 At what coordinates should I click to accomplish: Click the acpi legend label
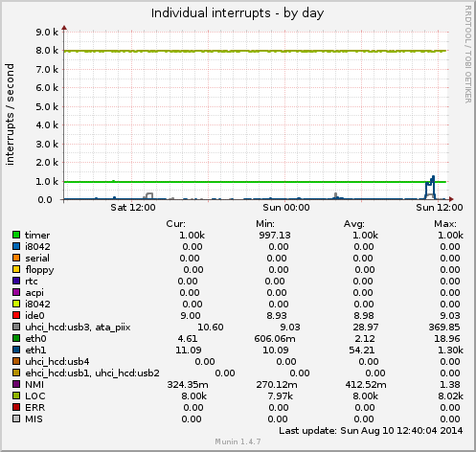coord(34,293)
